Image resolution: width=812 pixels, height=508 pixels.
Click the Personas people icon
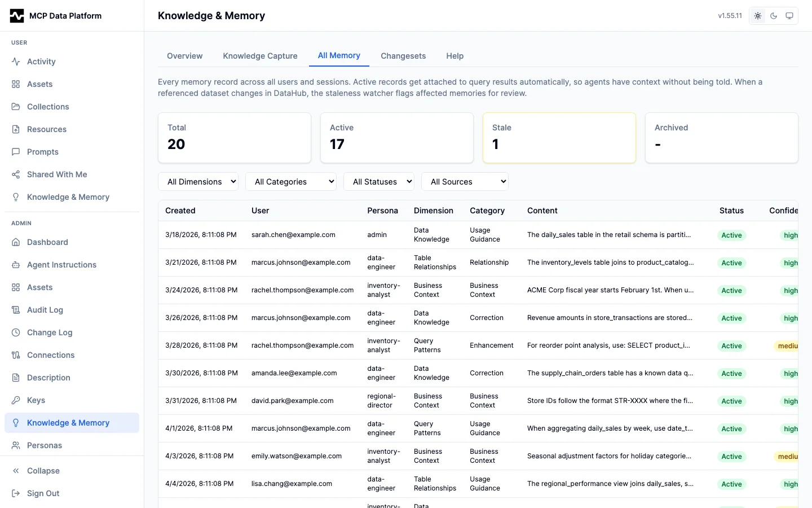16,445
